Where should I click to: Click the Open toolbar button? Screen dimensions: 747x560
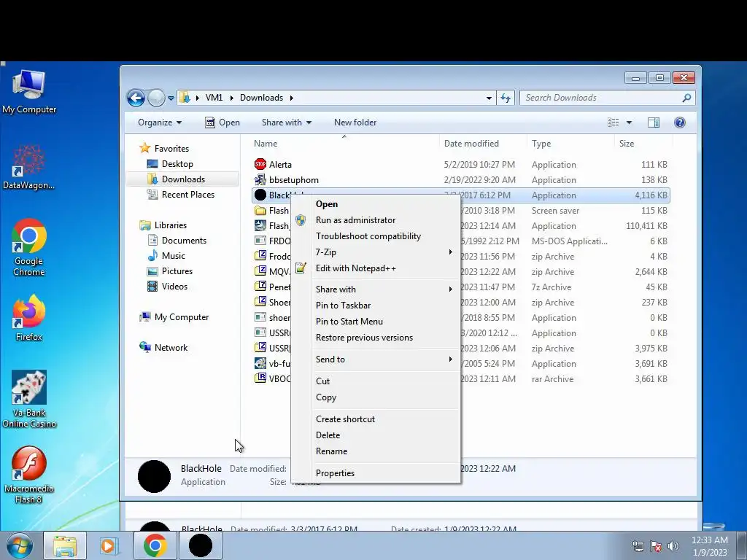click(x=222, y=122)
